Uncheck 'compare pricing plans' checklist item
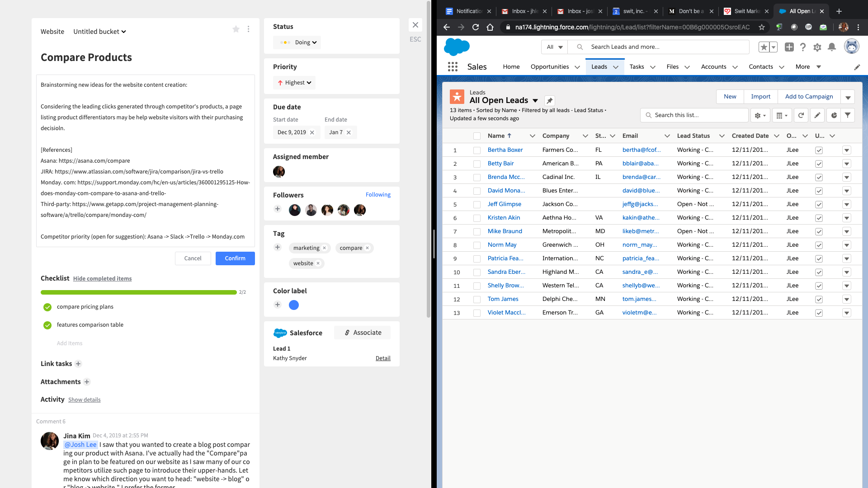This screenshot has height=488, width=868. (x=47, y=307)
